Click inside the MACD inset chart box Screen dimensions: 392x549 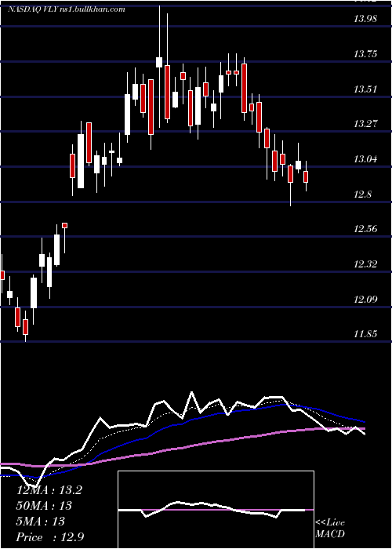(x=216, y=510)
